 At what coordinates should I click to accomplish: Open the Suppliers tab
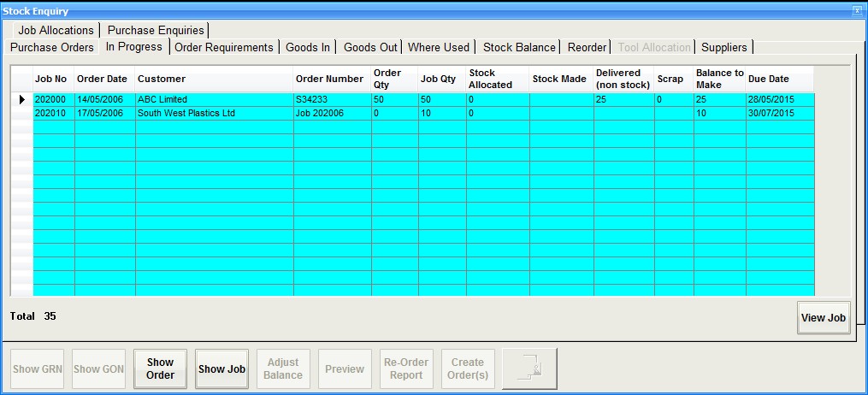pyautogui.click(x=723, y=47)
